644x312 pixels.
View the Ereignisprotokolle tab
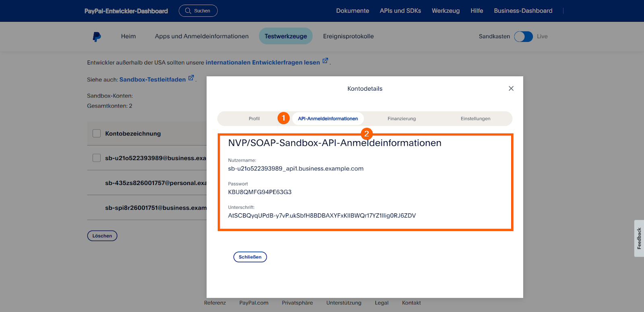coord(348,36)
